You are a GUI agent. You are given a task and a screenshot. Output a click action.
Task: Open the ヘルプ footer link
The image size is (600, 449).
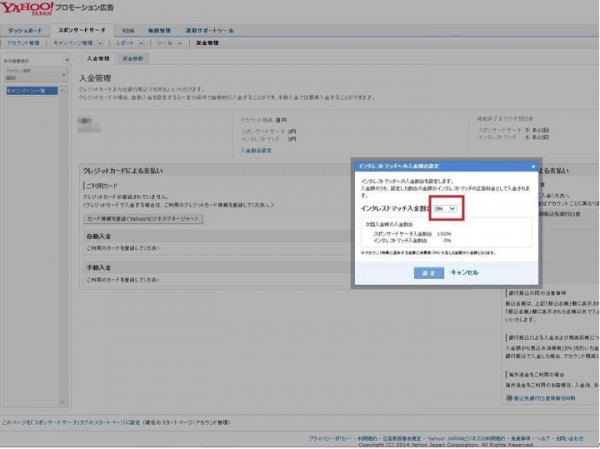[543, 439]
